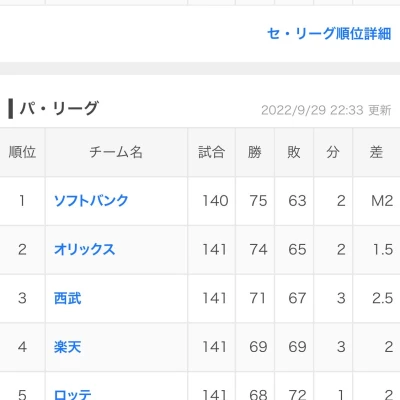The height and width of the screenshot is (400, 400).
Task: Click the 敗 column header
Action: pos(294,152)
